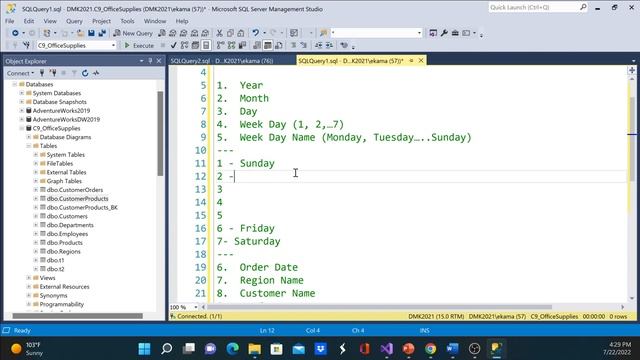Viewport: 640px width, 360px height.
Task: Click the Decrease Indent icon
Action: coord(318,45)
